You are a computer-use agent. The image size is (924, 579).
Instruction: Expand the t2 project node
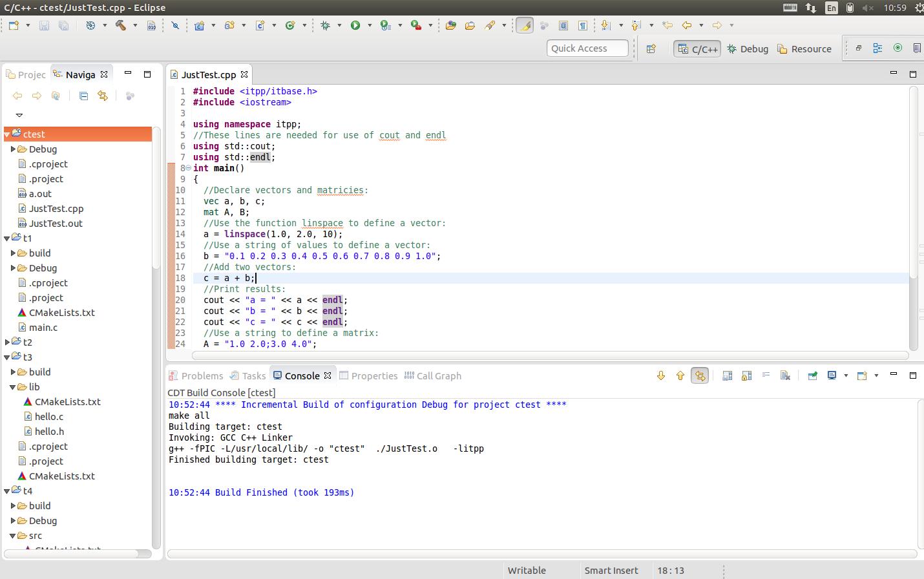pos(7,342)
